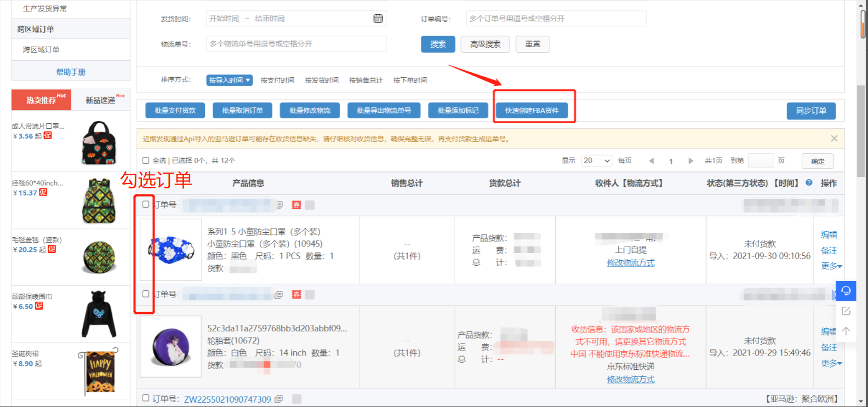Click the feedback edit icon on right sidebar

pyautogui.click(x=846, y=311)
